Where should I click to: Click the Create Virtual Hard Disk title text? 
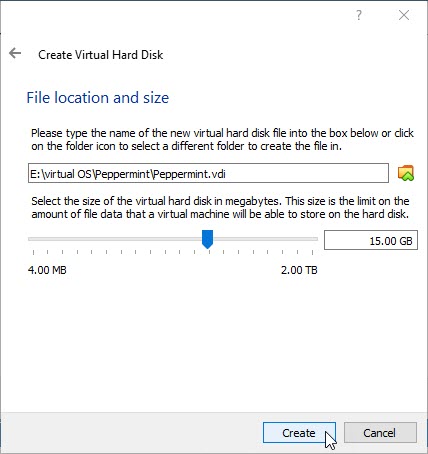[x=101, y=55]
